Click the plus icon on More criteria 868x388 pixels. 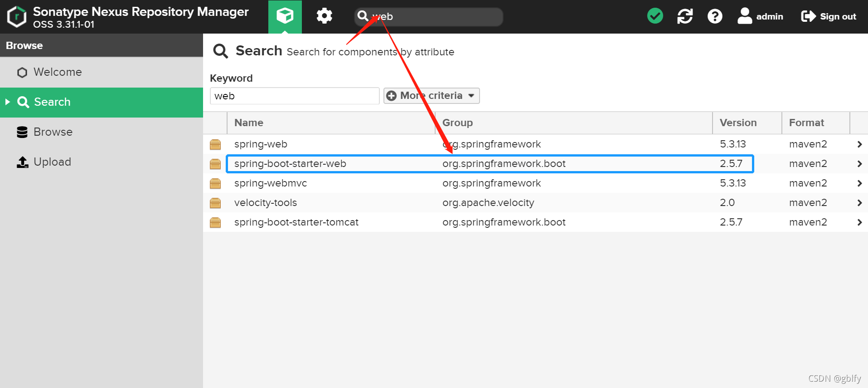[392, 96]
